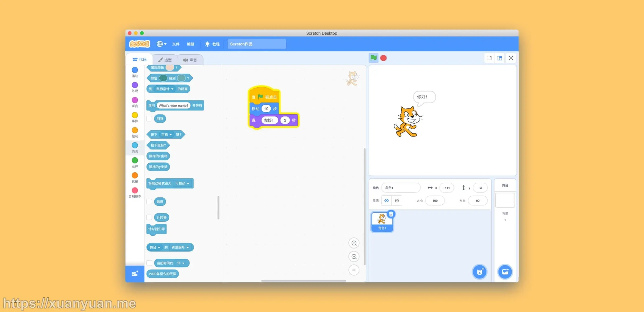644x312 pixels.
Task: Hide the sprite with crossed-eye icon
Action: click(397, 200)
